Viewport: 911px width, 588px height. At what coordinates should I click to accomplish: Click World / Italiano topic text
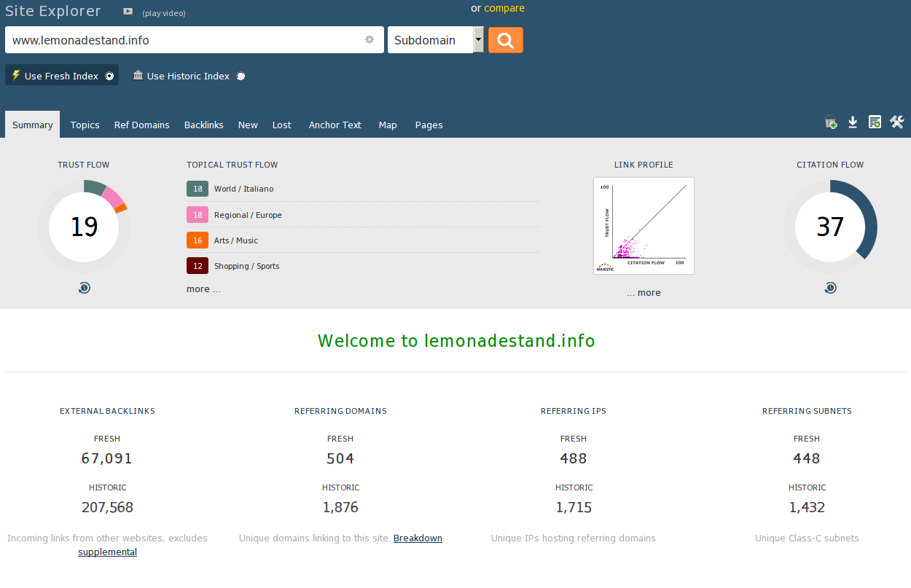point(244,189)
